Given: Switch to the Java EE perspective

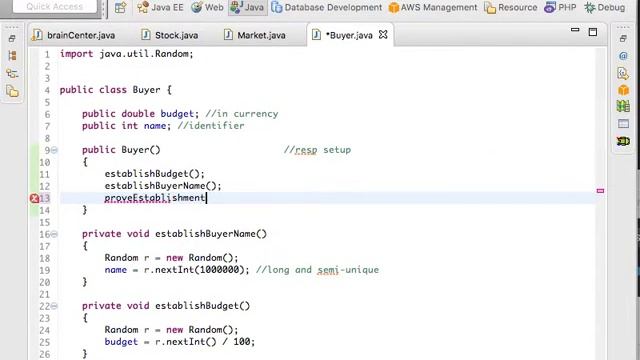Looking at the screenshot, I should 160,7.
